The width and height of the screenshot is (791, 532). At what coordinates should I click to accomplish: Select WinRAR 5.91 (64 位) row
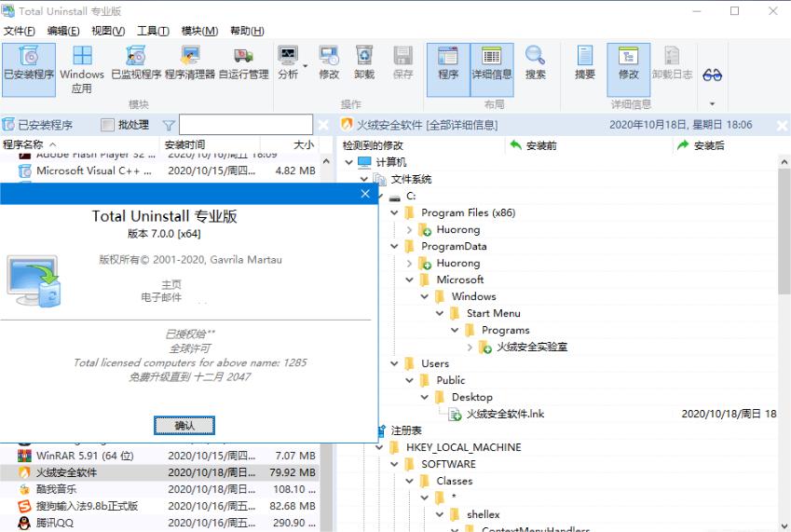coord(159,456)
